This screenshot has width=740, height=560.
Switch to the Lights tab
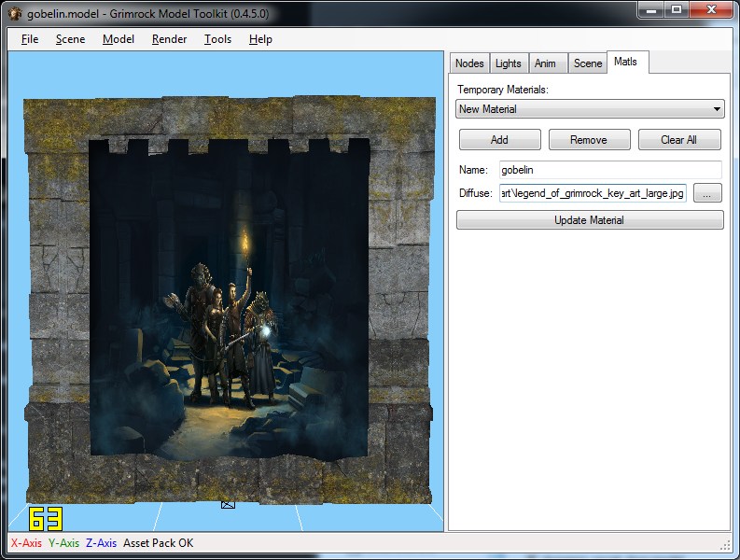[508, 63]
